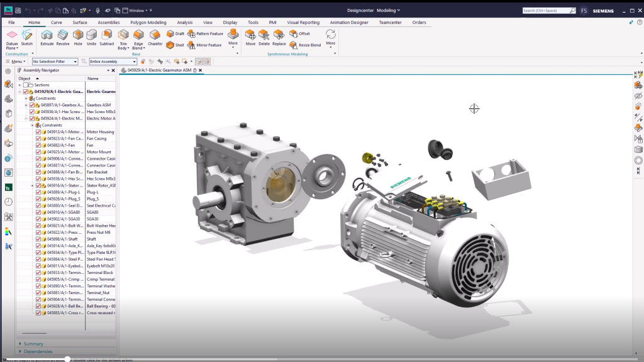Toggle the Plug-L component checkbox
This screenshot has width=644, height=362.
point(38,192)
